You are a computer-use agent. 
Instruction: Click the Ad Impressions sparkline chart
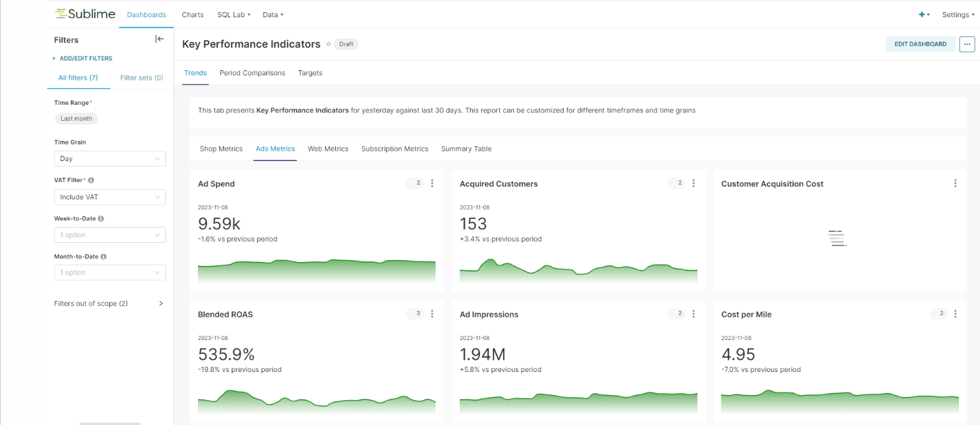coord(578,403)
